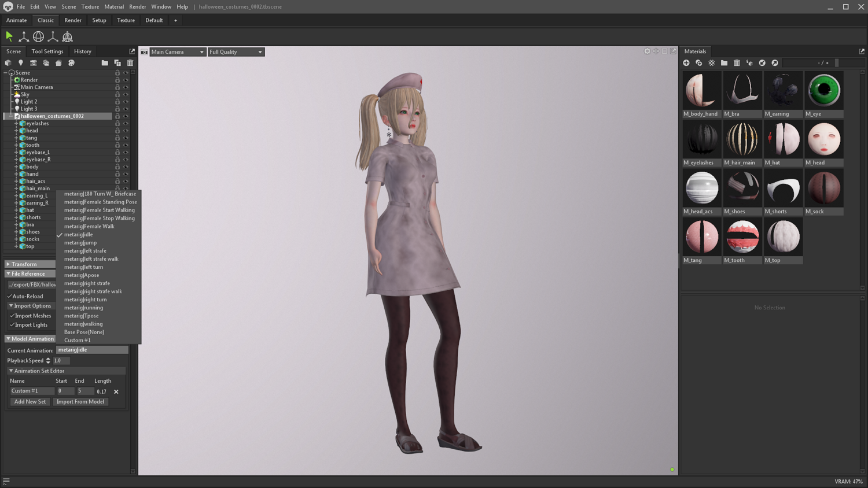Viewport: 868px width, 488px height.
Task: Select the M_eye material thumbnail
Action: pyautogui.click(x=824, y=95)
